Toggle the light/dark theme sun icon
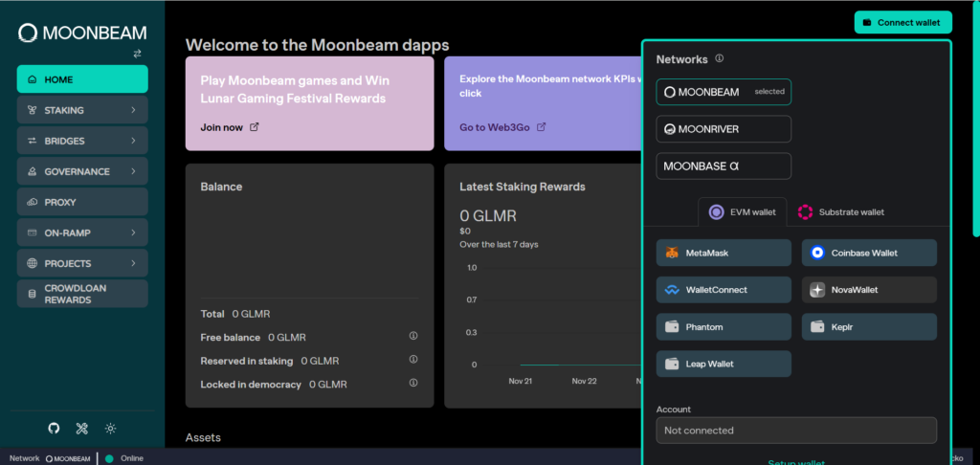Screen dimensions: 980x465 click(x=110, y=429)
